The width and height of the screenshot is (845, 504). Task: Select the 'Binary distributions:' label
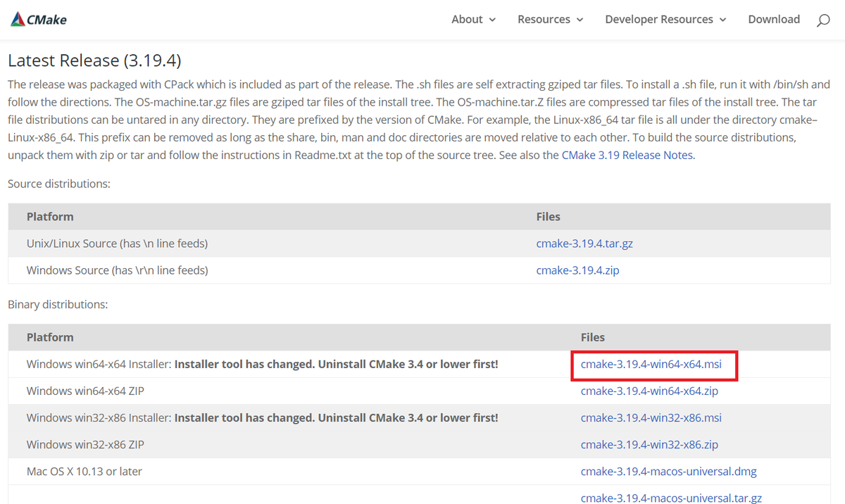(58, 305)
